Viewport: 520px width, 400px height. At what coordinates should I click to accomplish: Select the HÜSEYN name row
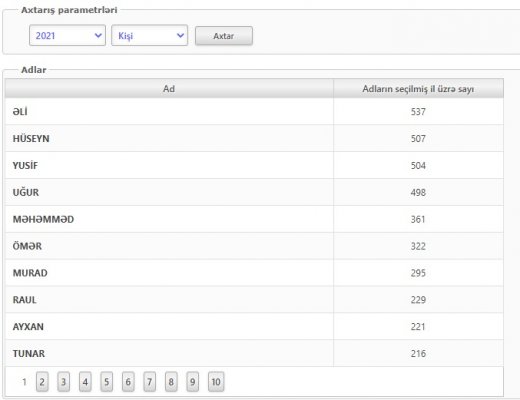click(x=254, y=138)
